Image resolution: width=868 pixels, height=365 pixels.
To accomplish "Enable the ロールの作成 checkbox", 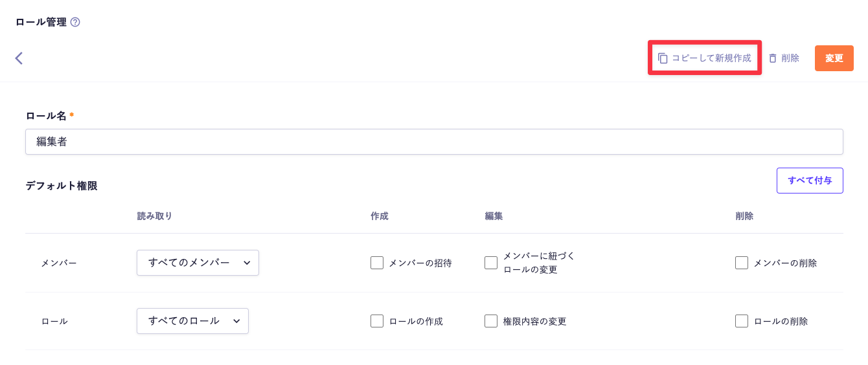I will click(377, 321).
